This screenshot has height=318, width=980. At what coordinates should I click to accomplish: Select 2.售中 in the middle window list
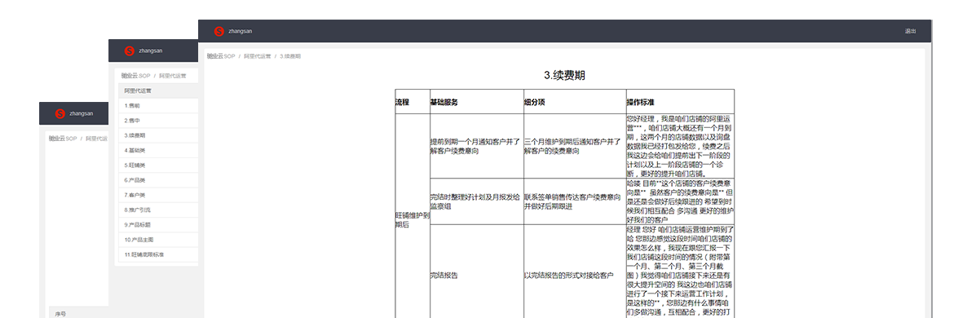tap(158, 121)
